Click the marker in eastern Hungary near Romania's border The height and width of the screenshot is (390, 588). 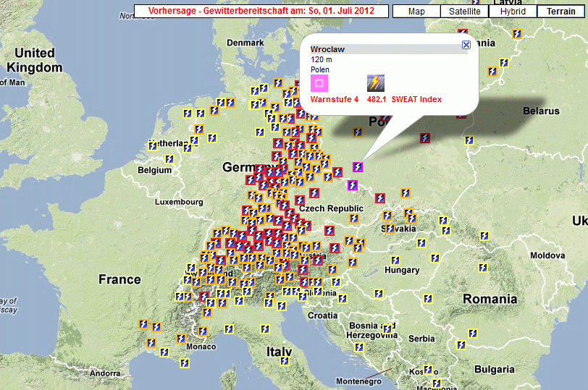point(435,258)
